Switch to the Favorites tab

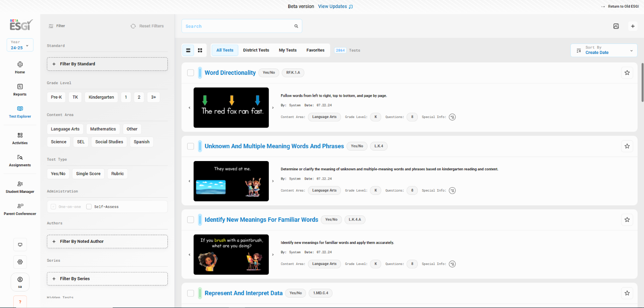click(315, 50)
